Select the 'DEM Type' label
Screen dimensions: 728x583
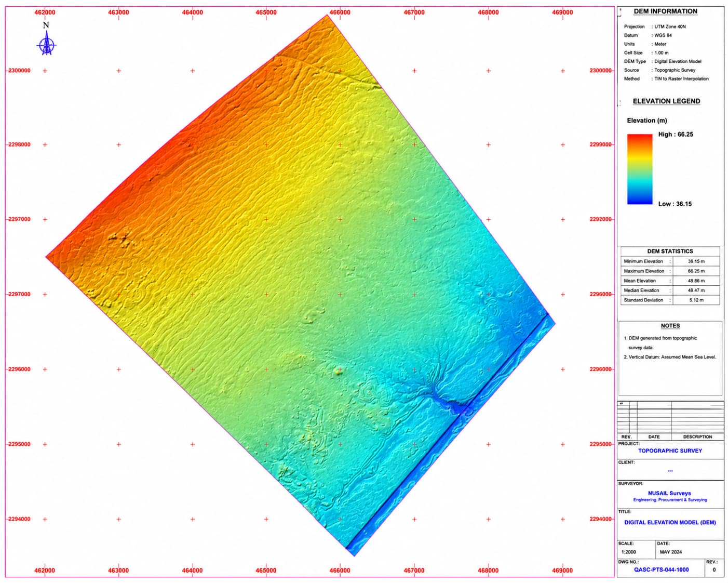635,61
